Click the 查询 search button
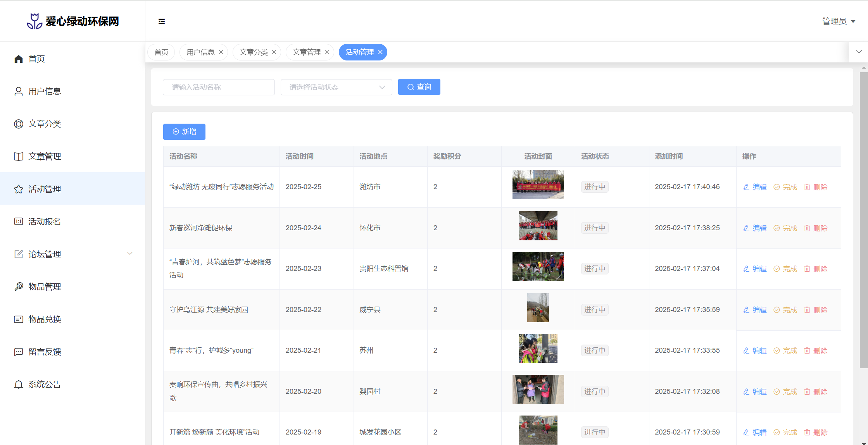Image resolution: width=868 pixels, height=445 pixels. pos(419,87)
